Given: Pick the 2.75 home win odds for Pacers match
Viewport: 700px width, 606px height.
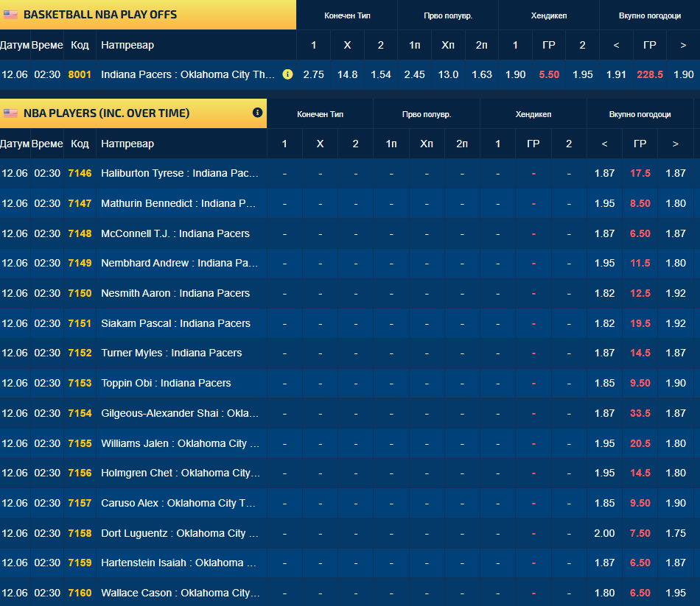Looking at the screenshot, I should pyautogui.click(x=313, y=74).
